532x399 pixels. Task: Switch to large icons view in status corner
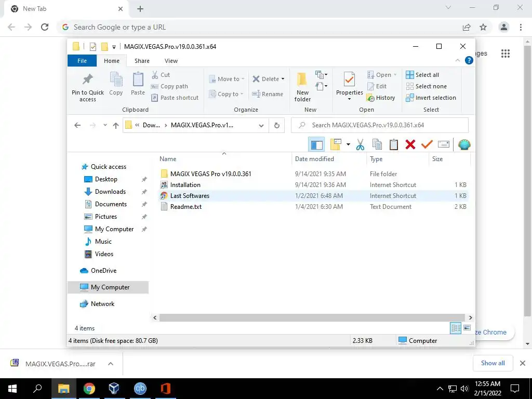pyautogui.click(x=467, y=328)
